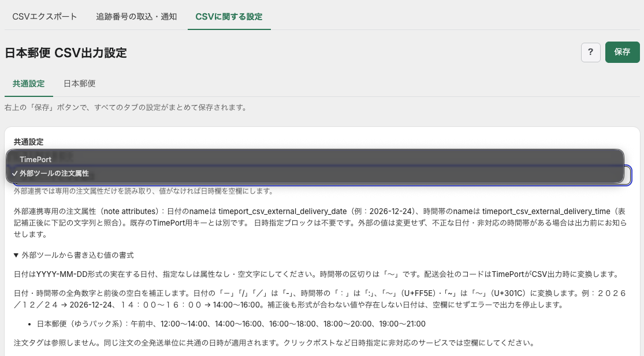
Task: Click the 日付はYYYY-MM-DD形式 explanation line
Action: pyautogui.click(x=318, y=274)
